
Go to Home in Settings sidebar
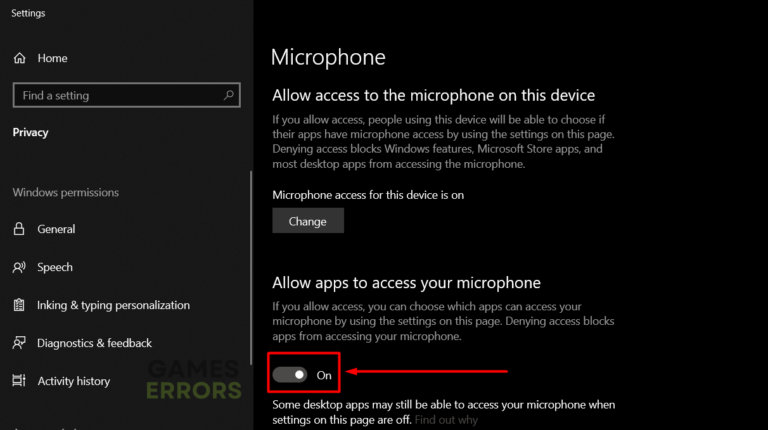coord(52,58)
